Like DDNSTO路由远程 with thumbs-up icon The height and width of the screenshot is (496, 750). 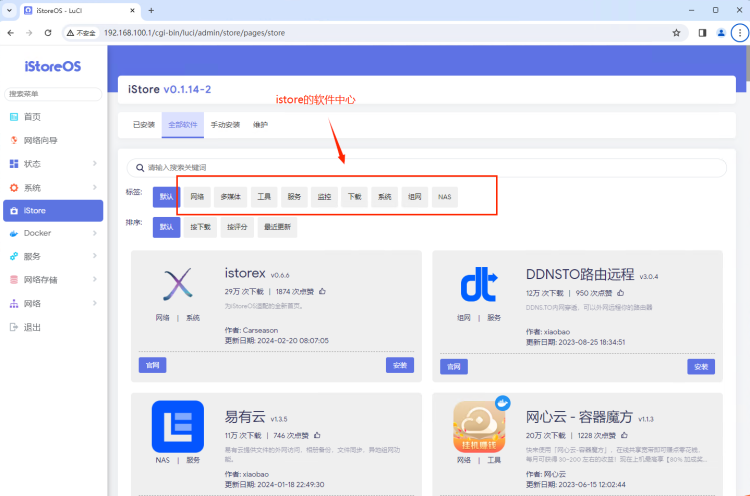tap(621, 293)
